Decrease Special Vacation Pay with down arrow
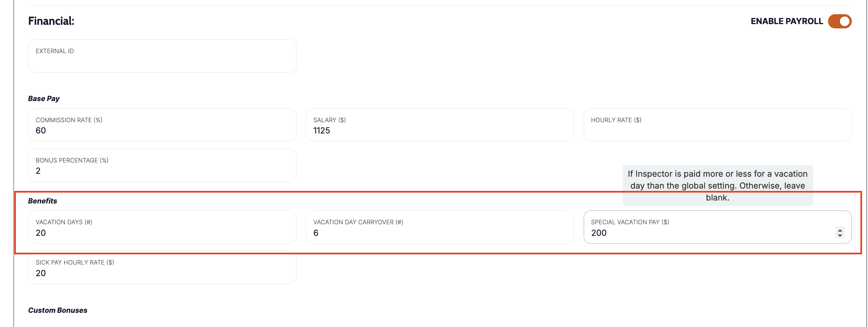 (840, 236)
